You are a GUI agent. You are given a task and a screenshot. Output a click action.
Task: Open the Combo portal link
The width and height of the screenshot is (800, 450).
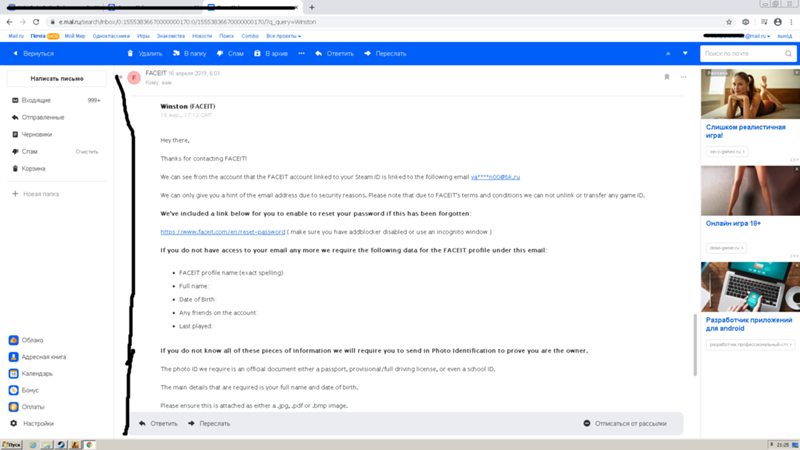(x=249, y=36)
